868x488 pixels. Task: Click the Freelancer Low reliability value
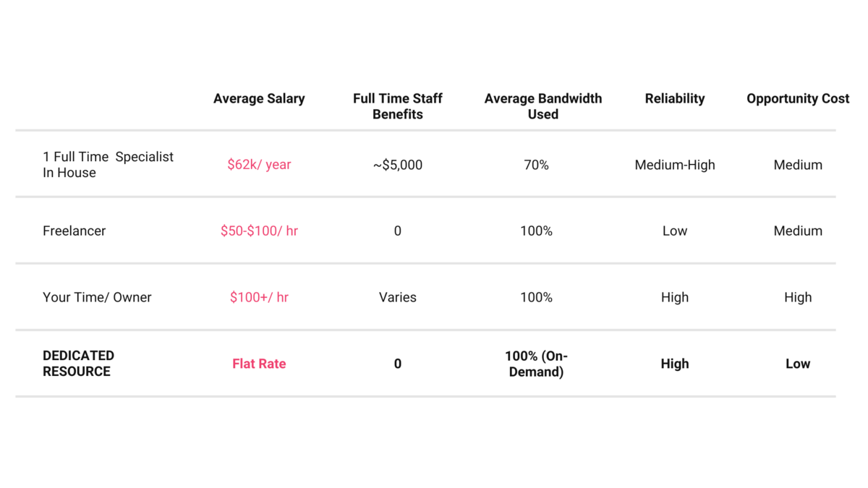(x=674, y=231)
